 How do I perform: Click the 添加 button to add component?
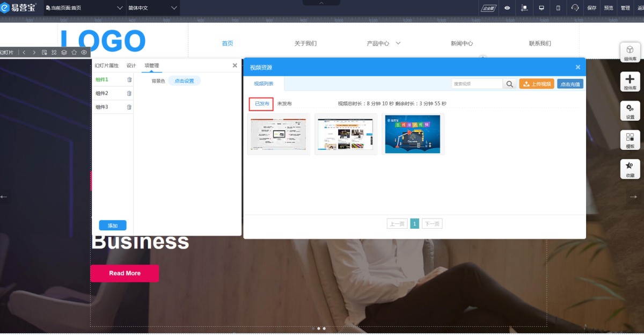113,225
